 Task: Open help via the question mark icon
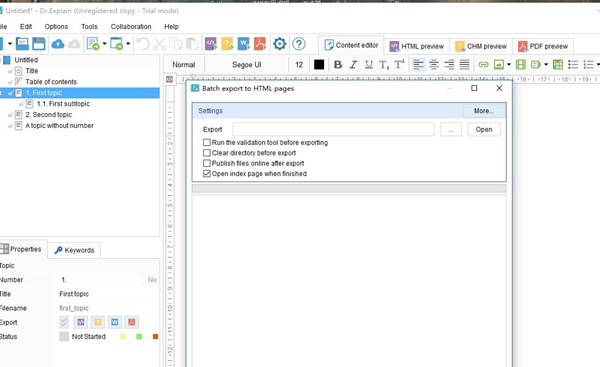point(299,44)
